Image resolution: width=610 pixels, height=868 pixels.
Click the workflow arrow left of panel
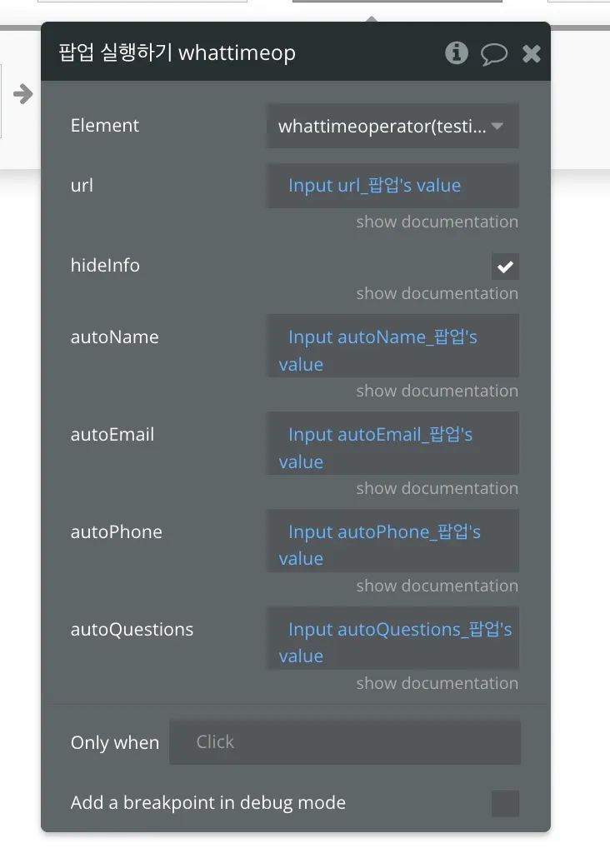[x=23, y=93]
